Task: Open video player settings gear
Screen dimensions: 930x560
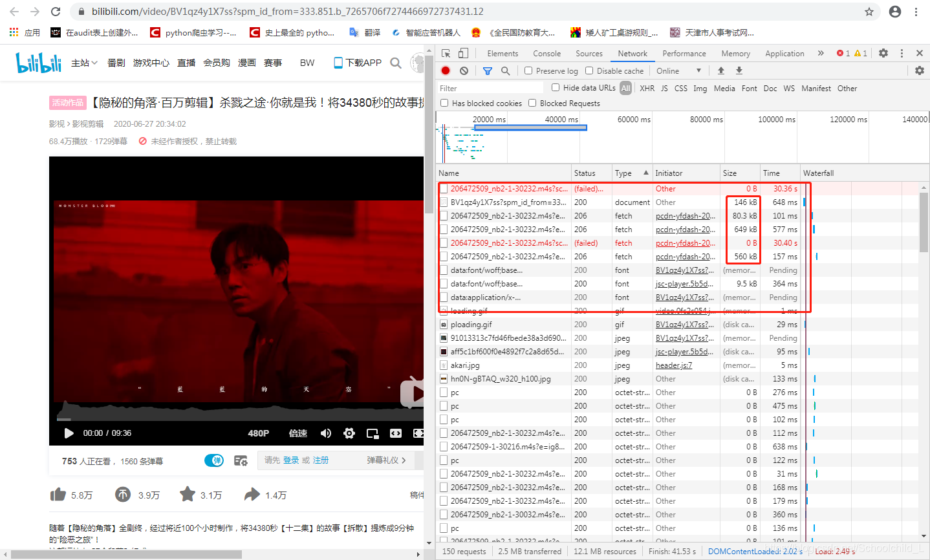Action: pyautogui.click(x=349, y=433)
